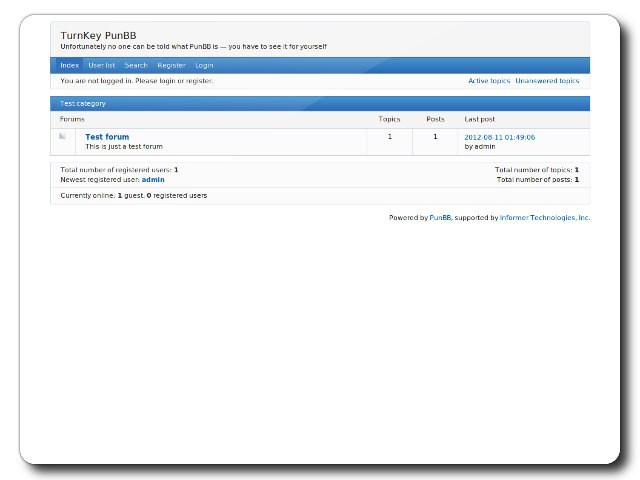640x480 pixels.
Task: Open the Test forum link
Action: pos(107,137)
